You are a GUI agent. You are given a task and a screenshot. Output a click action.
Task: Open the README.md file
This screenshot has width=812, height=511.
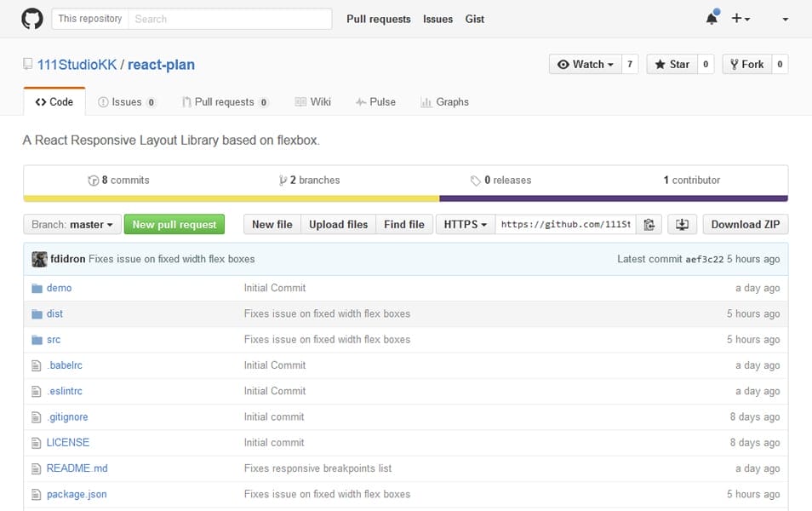pos(77,468)
